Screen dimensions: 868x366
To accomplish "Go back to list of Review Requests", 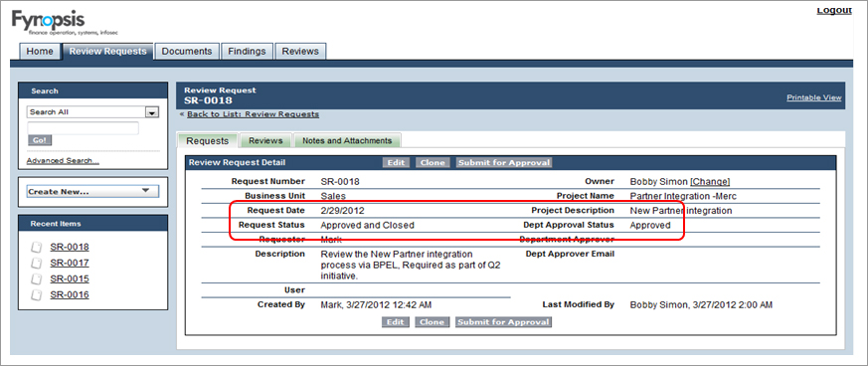I will 253,114.
